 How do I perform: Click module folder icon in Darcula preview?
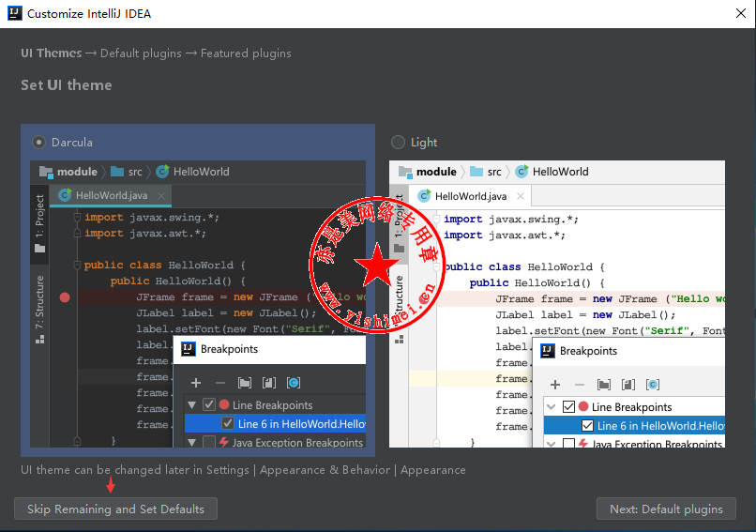point(46,172)
